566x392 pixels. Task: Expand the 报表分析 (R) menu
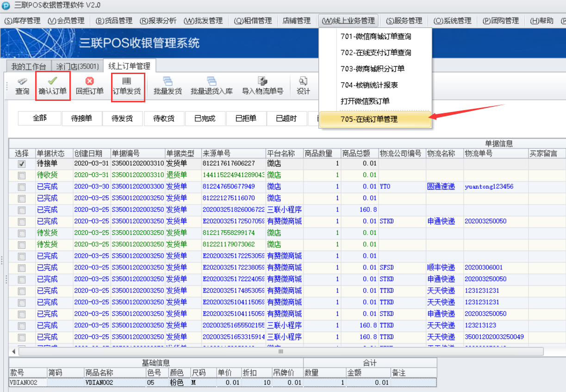[158, 21]
